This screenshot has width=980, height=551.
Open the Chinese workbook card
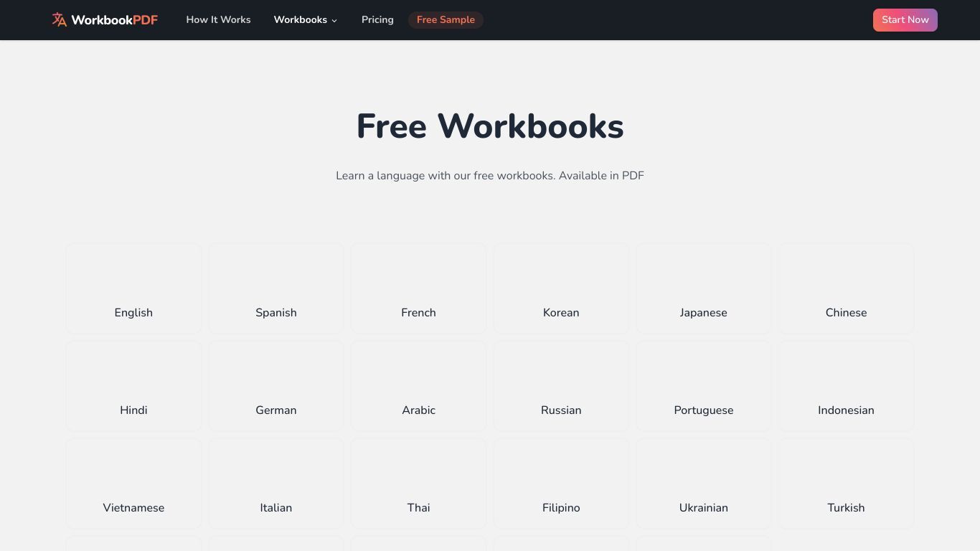click(x=846, y=288)
